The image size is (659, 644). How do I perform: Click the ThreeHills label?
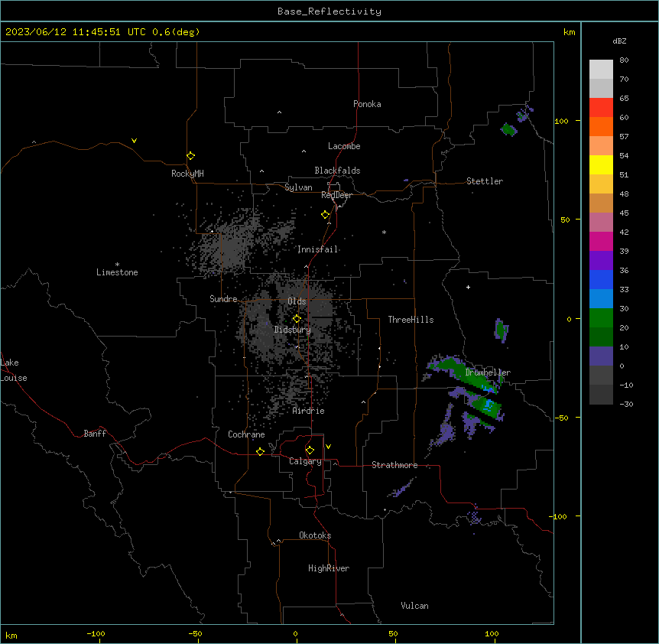coord(411,320)
